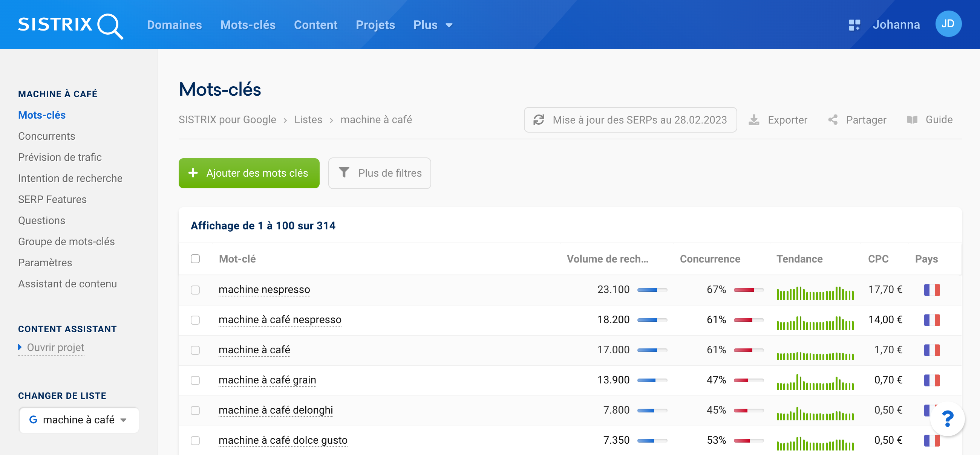The width and height of the screenshot is (980, 455).
Task: Open the Projets top menu
Action: tap(375, 25)
